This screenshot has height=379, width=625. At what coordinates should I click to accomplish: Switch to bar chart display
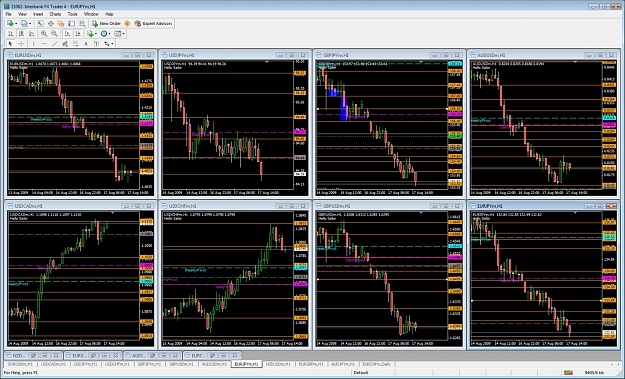11,34
